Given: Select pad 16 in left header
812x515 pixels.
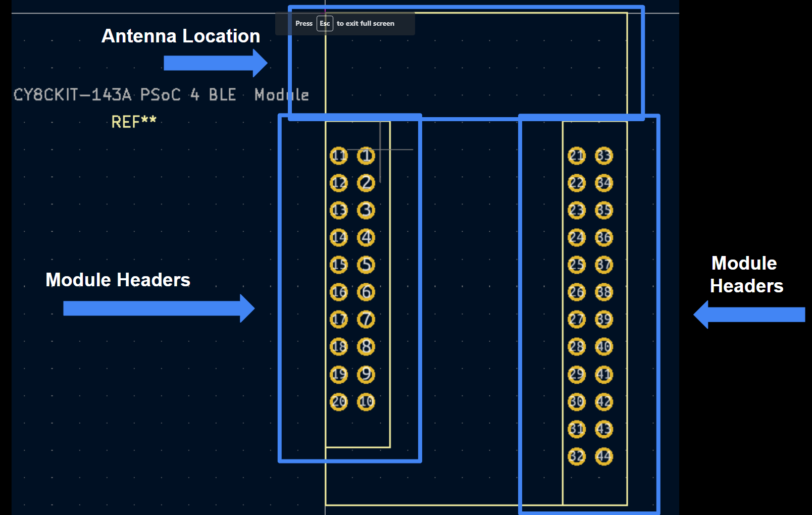Looking at the screenshot, I should pos(339,292).
